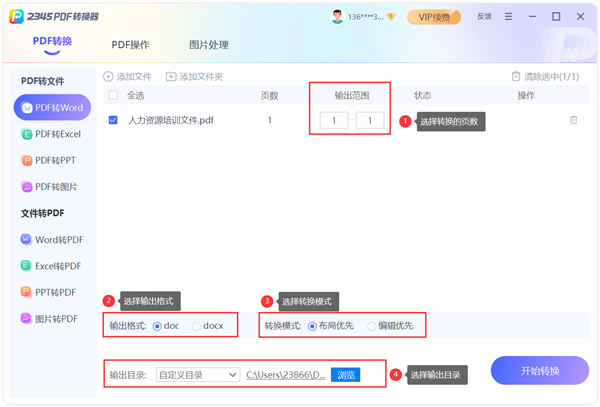Click the PDF转文件 section heading
The image size is (600, 407).
42,81
